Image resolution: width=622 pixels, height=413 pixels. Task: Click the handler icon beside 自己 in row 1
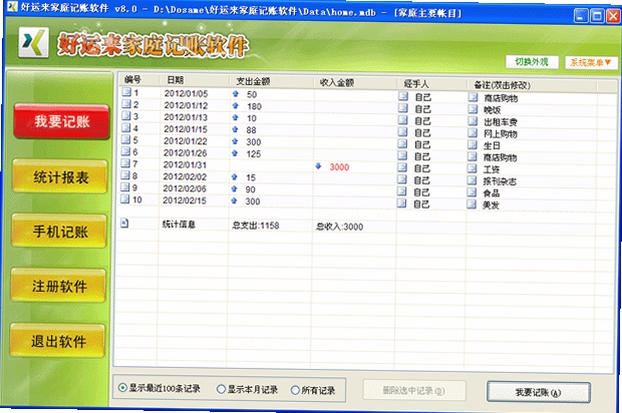[x=403, y=96]
